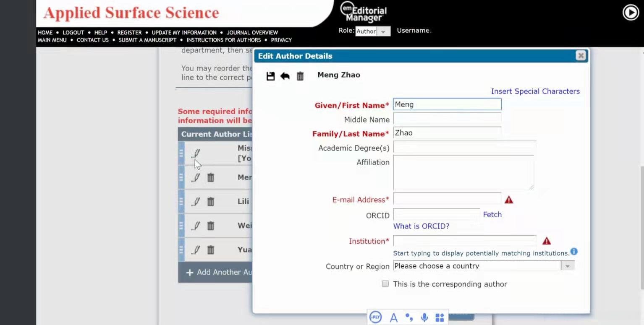Open the HELP menu item
644x325 pixels.
pyautogui.click(x=101, y=32)
